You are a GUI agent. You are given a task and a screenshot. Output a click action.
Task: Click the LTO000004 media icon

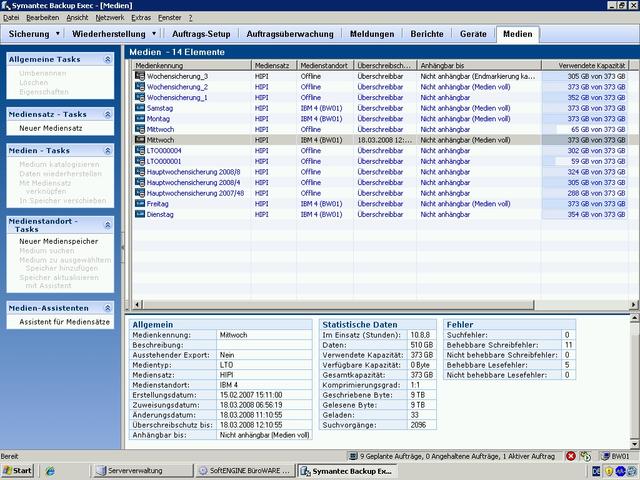(140, 150)
